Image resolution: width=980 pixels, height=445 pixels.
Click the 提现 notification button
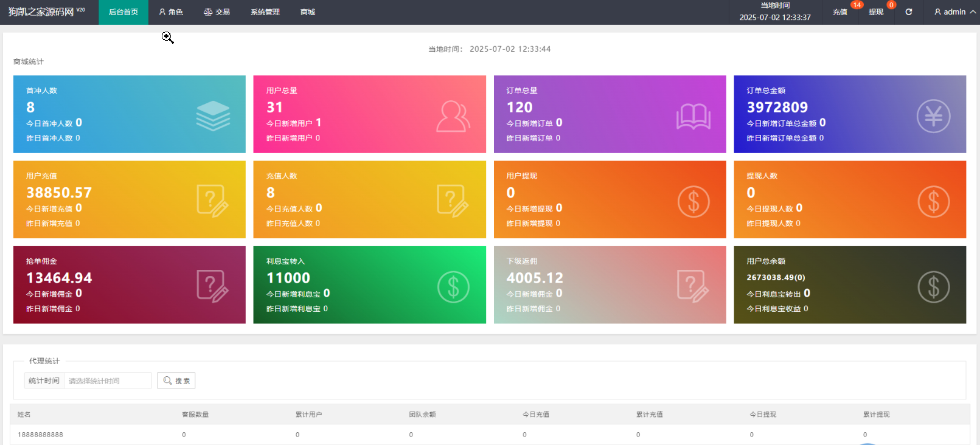pyautogui.click(x=876, y=12)
